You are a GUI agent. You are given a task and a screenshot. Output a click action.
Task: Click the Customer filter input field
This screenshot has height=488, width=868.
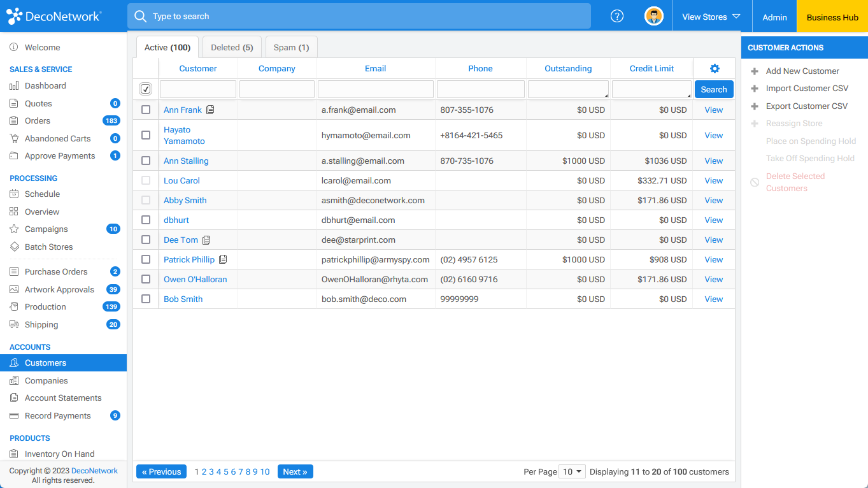[x=198, y=89]
